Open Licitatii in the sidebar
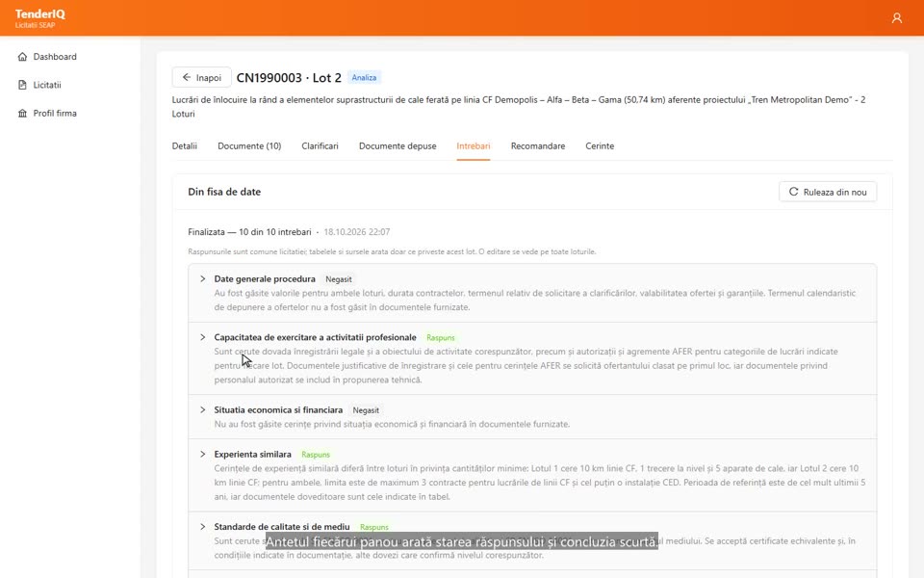The width and height of the screenshot is (924, 578). pyautogui.click(x=47, y=85)
